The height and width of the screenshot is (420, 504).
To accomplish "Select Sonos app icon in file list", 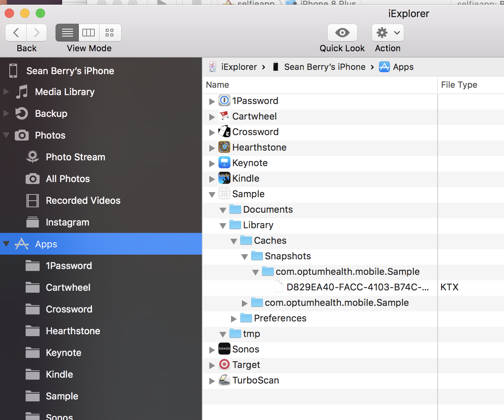I will click(x=224, y=349).
